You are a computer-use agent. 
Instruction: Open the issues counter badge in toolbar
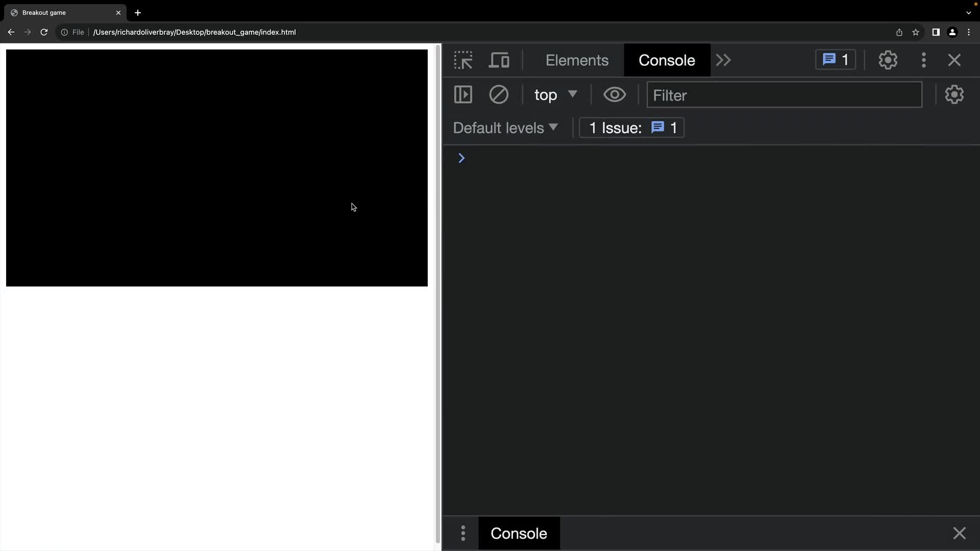pos(836,60)
